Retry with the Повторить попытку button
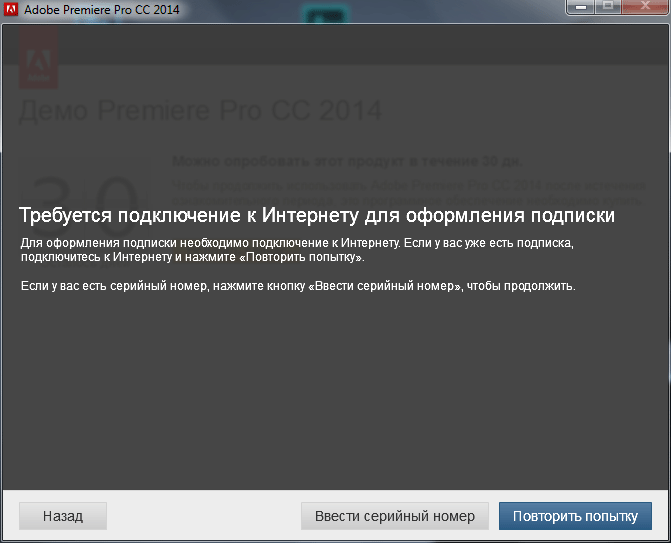 (x=575, y=516)
